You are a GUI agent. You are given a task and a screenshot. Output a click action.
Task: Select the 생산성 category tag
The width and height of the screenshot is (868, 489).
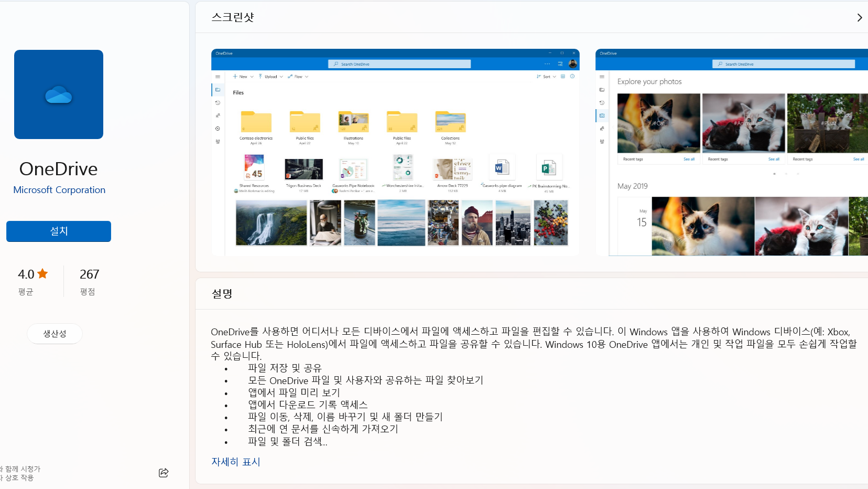click(x=55, y=334)
